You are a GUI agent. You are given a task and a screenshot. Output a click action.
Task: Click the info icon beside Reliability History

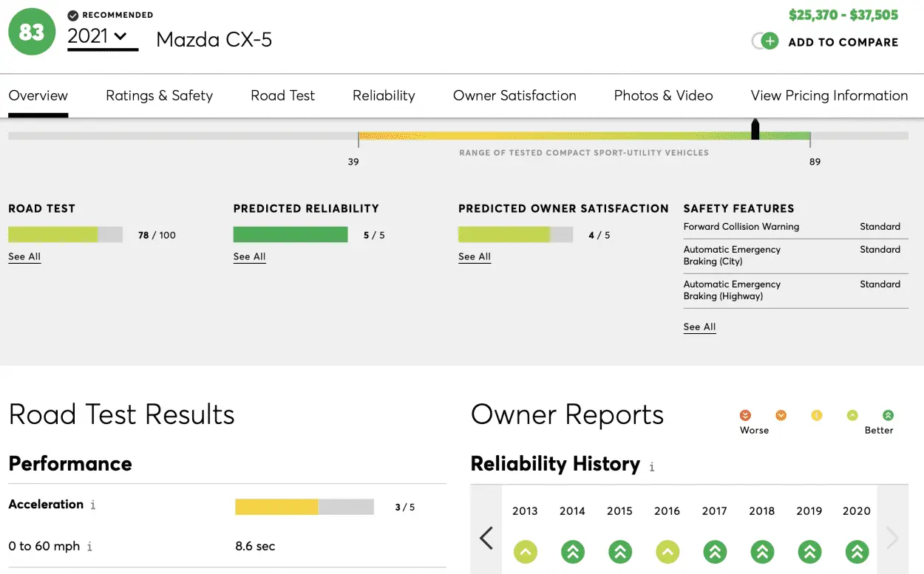pyautogui.click(x=652, y=467)
